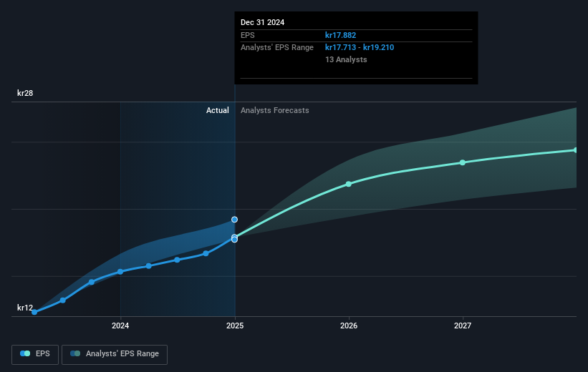Click the kr28 y-axis label
Image resolution: width=588 pixels, height=372 pixels.
click(25, 93)
